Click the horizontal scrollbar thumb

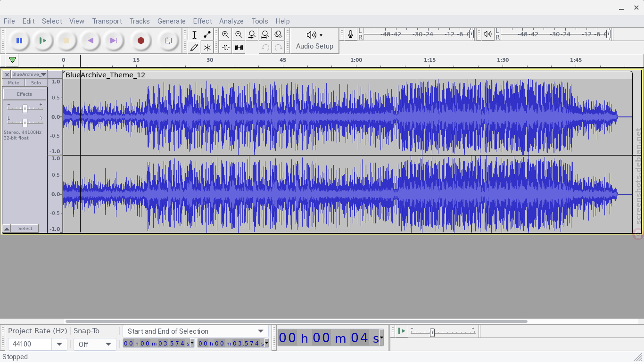(x=296, y=321)
